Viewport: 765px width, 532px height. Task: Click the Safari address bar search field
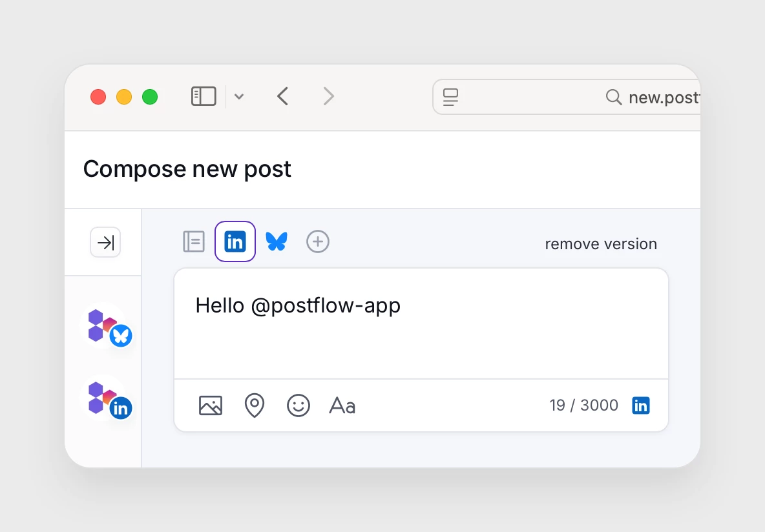coord(582,97)
